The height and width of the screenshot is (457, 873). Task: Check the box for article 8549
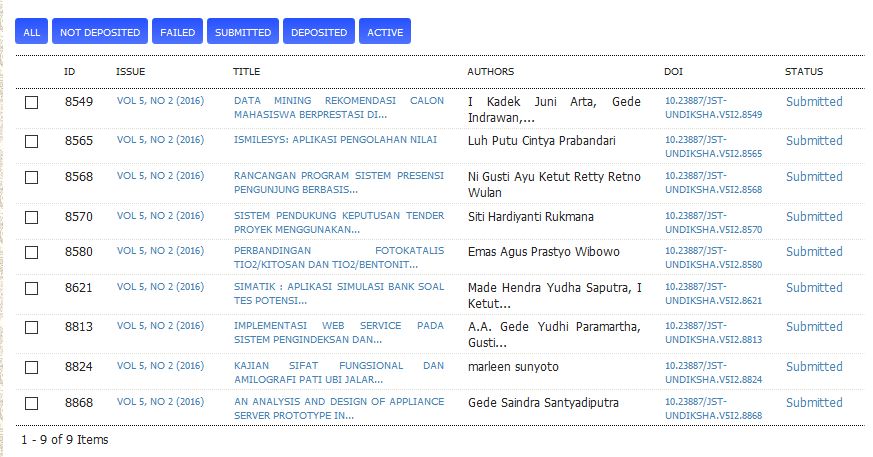[x=32, y=103]
